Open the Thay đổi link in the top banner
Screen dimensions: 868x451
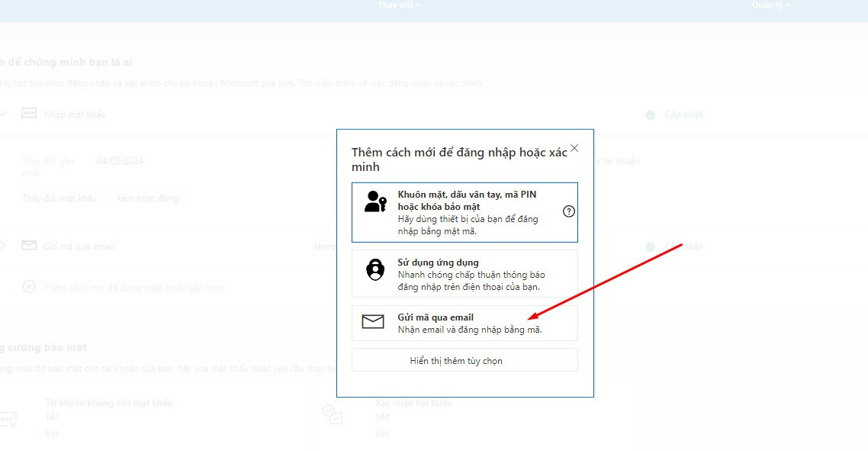(x=397, y=5)
